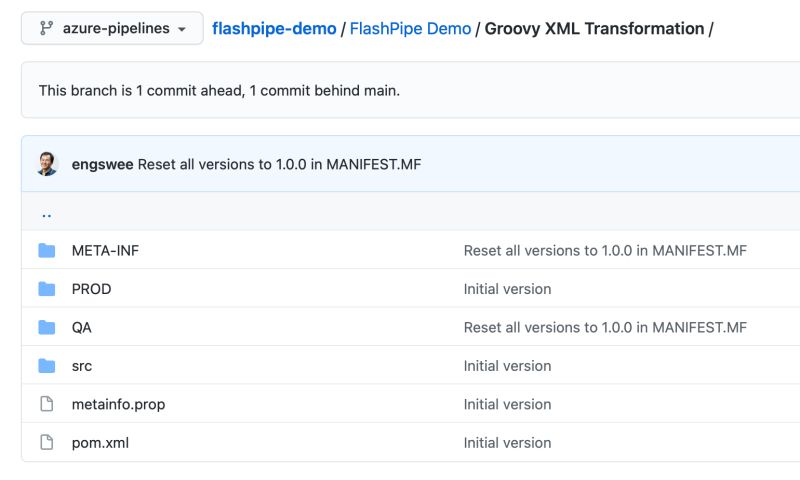
Task: Open Initial version commit for pom.xml row
Action: click(507, 443)
